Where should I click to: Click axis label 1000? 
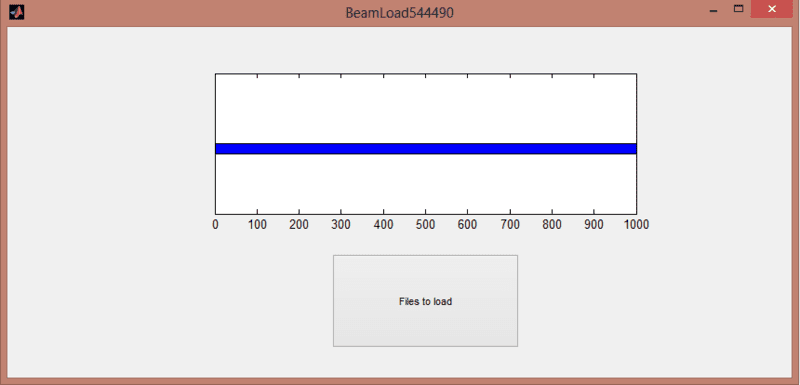636,225
